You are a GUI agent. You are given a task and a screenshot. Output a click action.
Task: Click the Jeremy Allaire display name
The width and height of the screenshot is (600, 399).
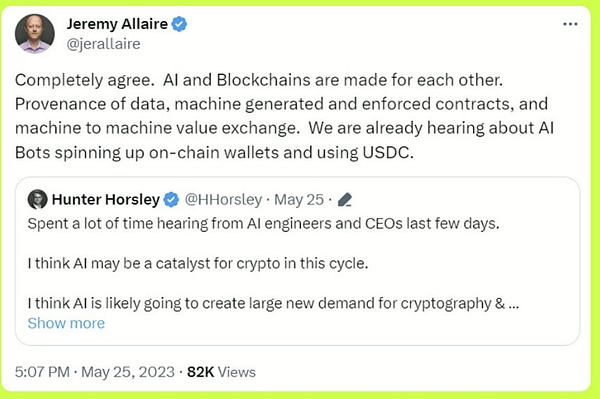(117, 24)
